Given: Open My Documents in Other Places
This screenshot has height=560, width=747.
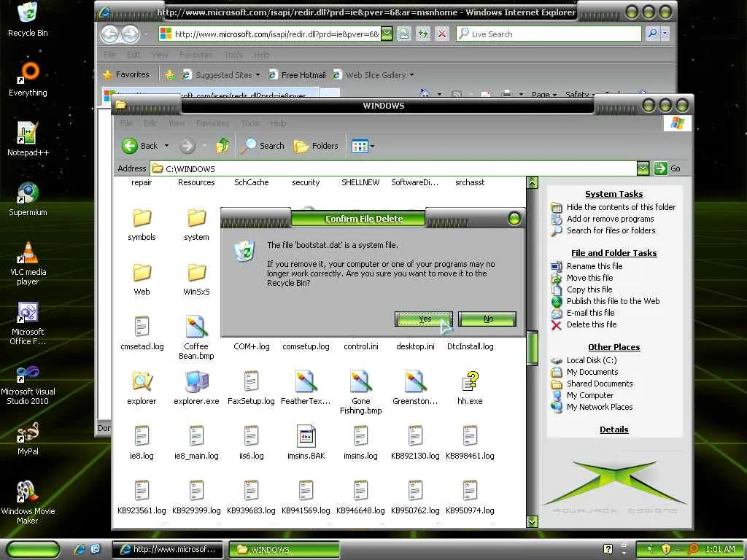Looking at the screenshot, I should tap(592, 372).
